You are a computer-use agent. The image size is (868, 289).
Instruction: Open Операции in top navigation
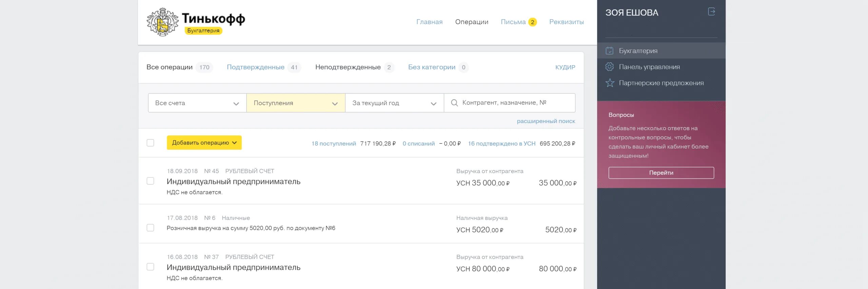point(472,22)
